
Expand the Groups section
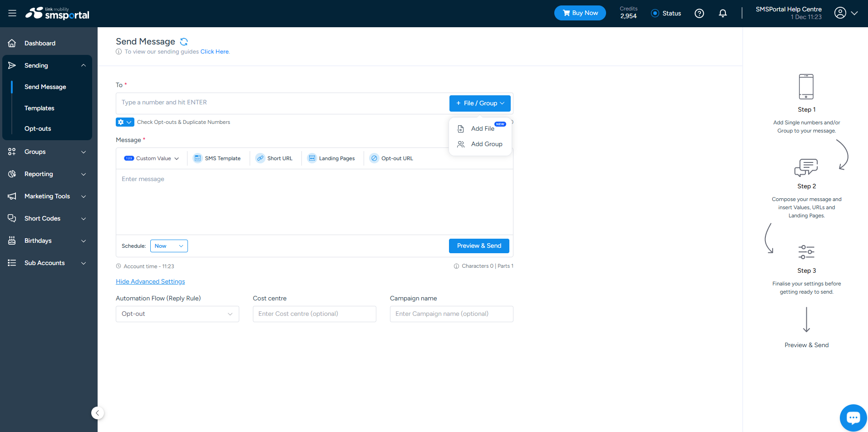(47, 152)
